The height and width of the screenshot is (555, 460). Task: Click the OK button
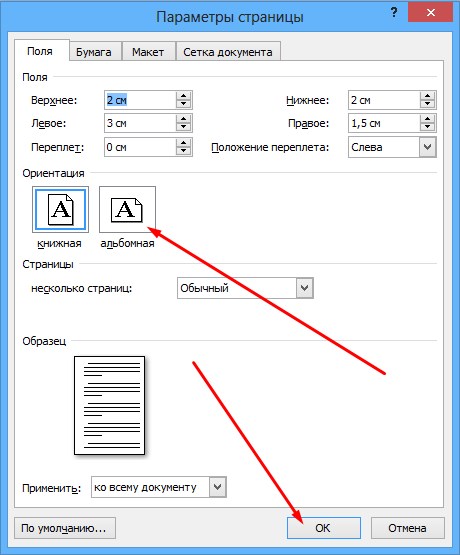click(323, 528)
